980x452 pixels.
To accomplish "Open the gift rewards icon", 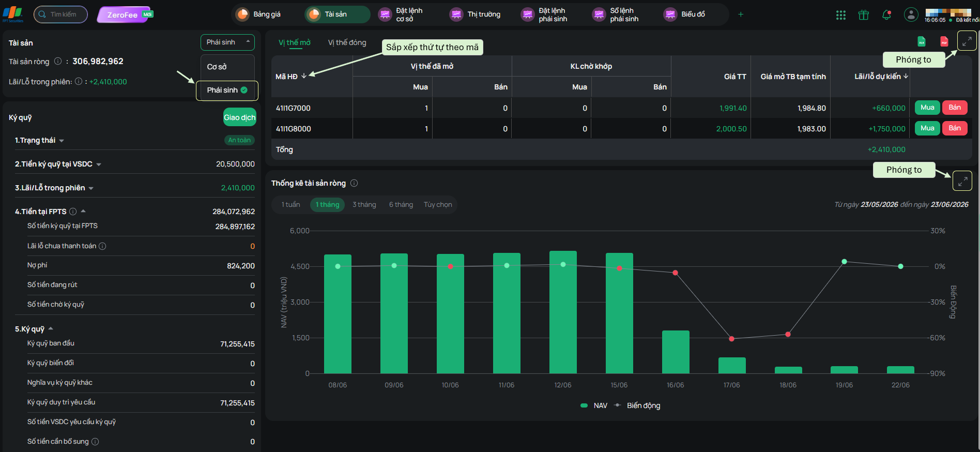I will pyautogui.click(x=864, y=15).
